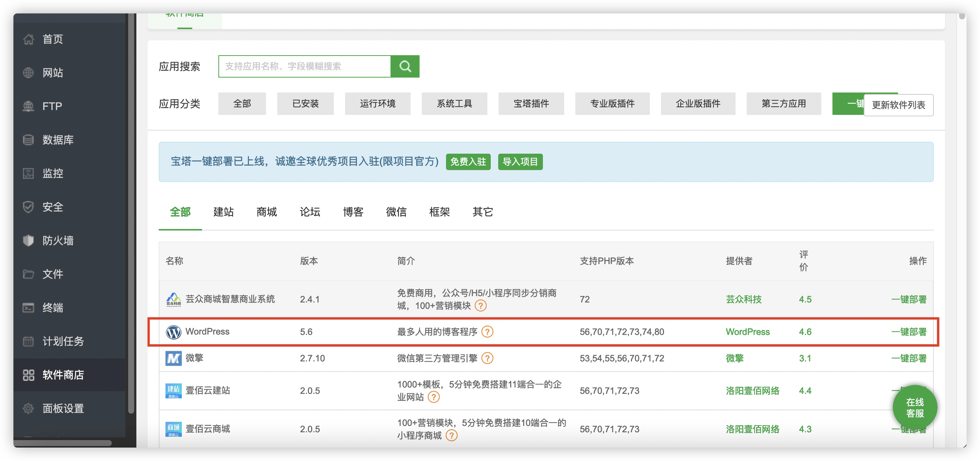This screenshot has width=980, height=461.
Task: Switch to the 框架 tab
Action: click(x=439, y=211)
